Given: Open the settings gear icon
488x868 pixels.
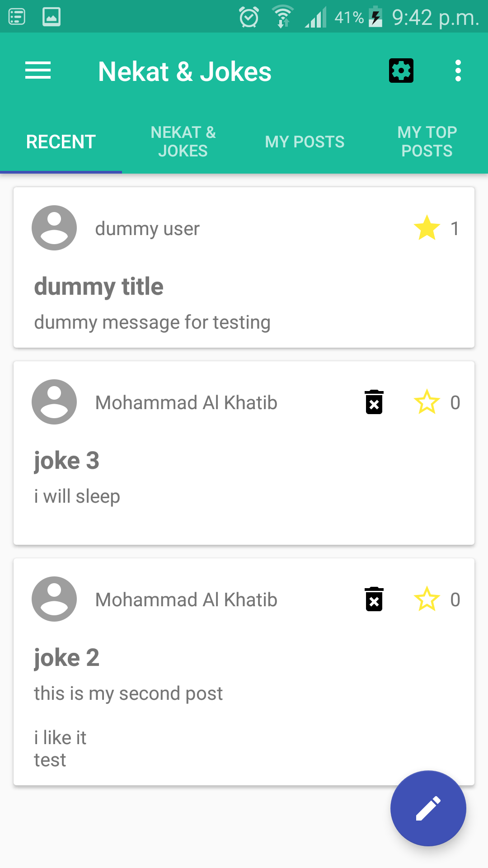Looking at the screenshot, I should coord(401,71).
